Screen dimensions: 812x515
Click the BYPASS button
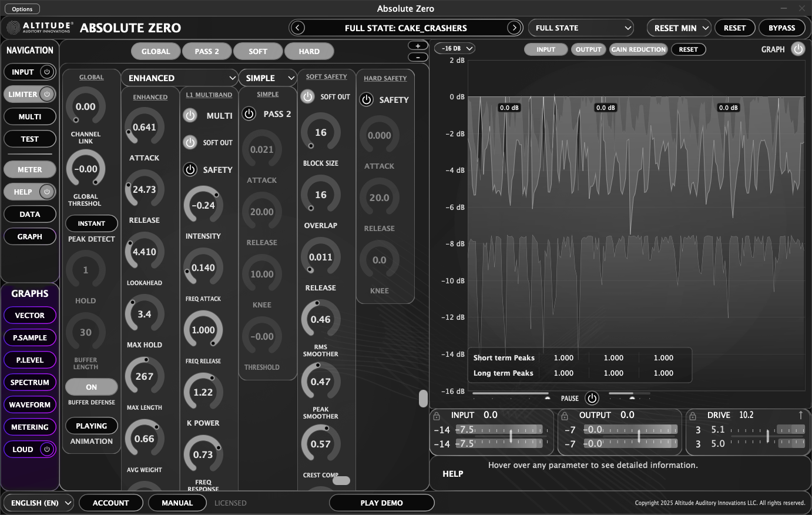pyautogui.click(x=782, y=28)
